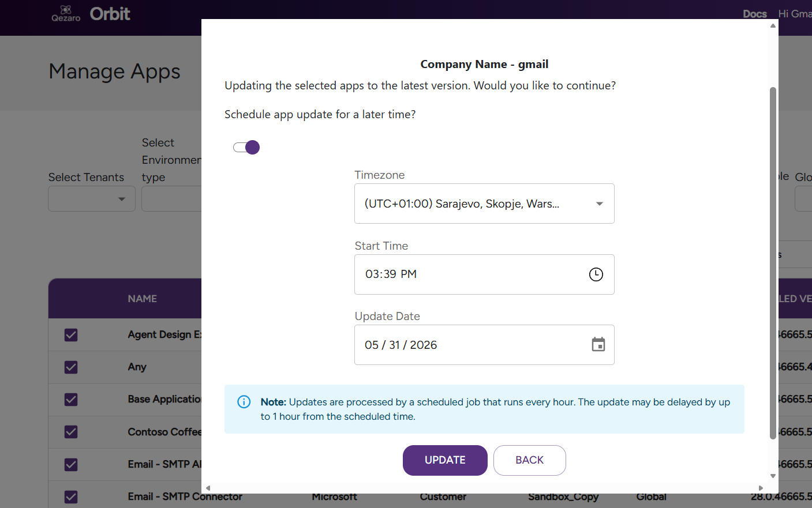
Task: Click the NAME column header
Action: [x=143, y=299]
